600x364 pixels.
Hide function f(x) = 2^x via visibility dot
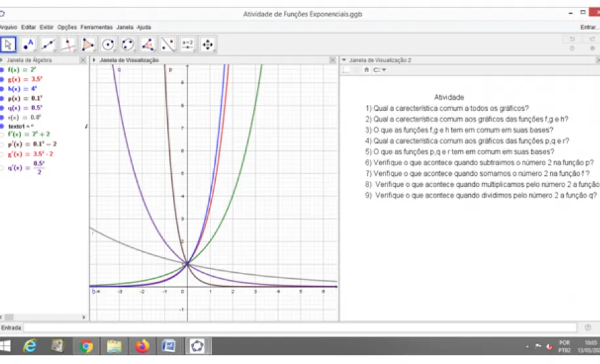[3, 70]
